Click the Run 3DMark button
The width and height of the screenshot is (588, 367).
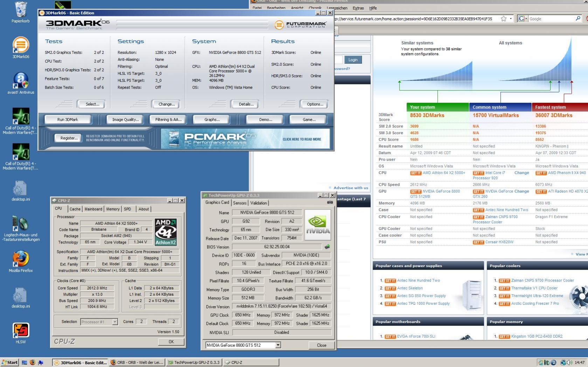pos(68,120)
